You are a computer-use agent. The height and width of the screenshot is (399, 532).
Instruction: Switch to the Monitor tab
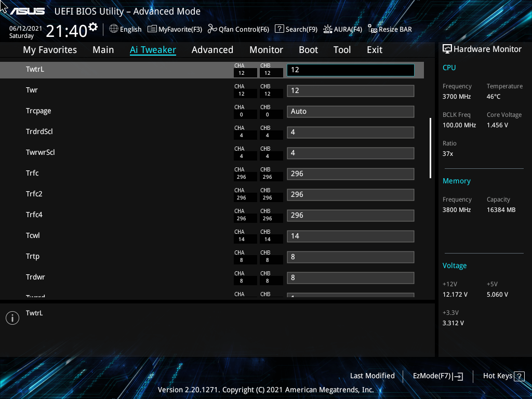coord(266,49)
